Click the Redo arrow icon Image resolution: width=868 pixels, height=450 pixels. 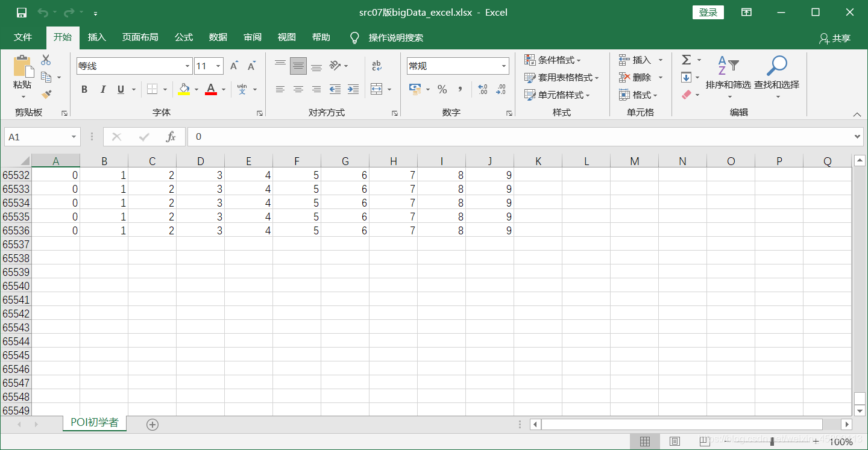click(69, 13)
